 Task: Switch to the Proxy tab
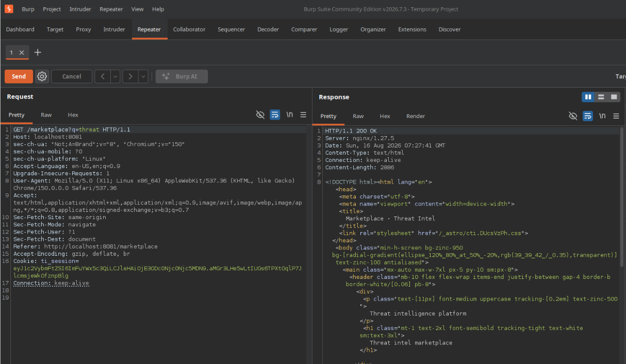84,29
